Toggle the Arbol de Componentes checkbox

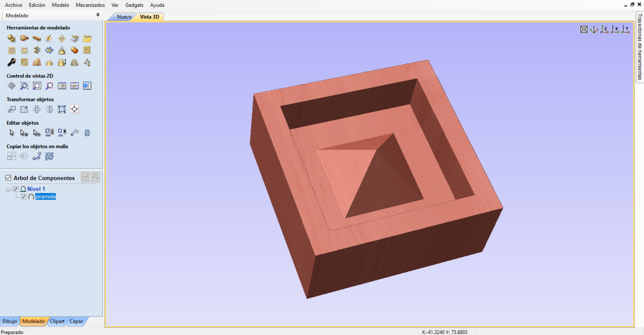click(8, 178)
